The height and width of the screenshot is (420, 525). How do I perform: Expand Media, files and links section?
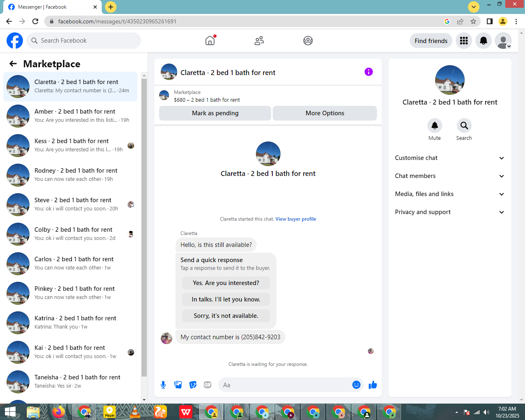pyautogui.click(x=450, y=194)
